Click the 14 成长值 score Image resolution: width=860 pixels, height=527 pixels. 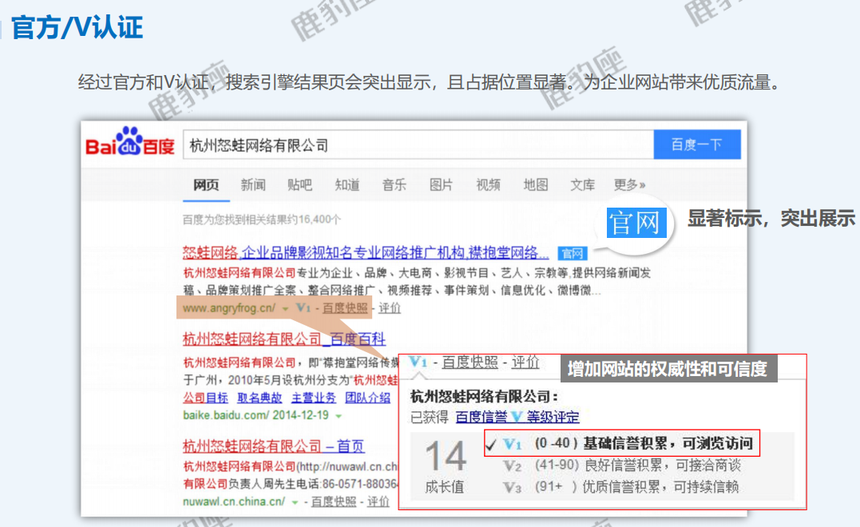[445, 466]
